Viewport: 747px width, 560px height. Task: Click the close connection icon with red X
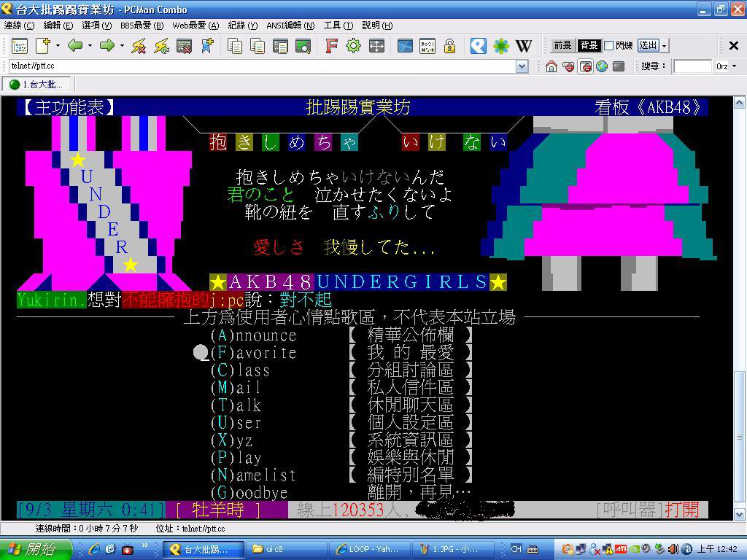(x=185, y=46)
